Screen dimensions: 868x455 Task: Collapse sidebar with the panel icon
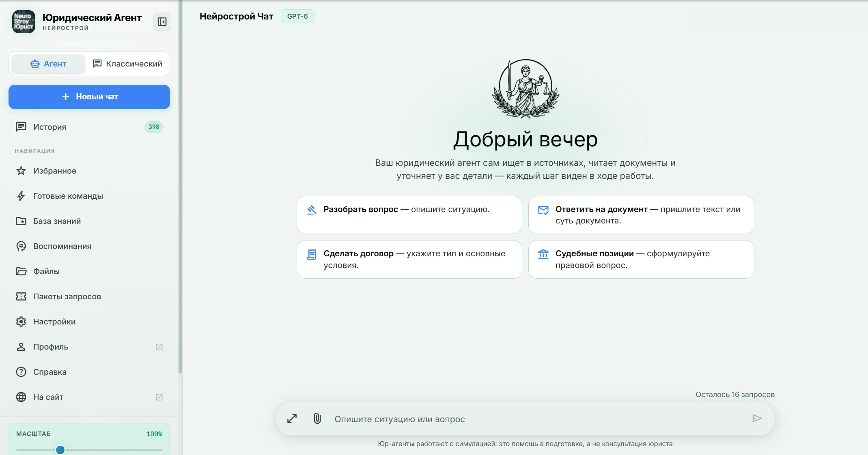click(162, 22)
